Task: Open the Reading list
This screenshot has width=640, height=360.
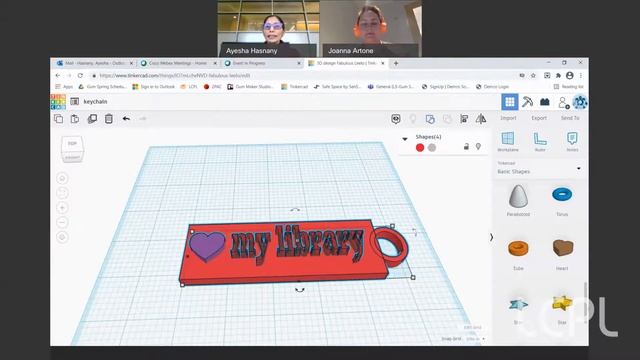Action: pyautogui.click(x=569, y=87)
